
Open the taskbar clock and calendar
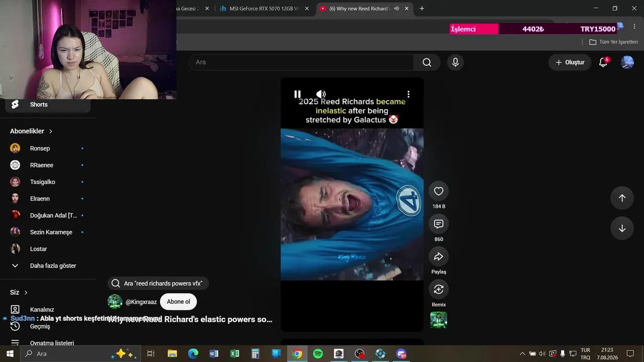[x=607, y=354]
